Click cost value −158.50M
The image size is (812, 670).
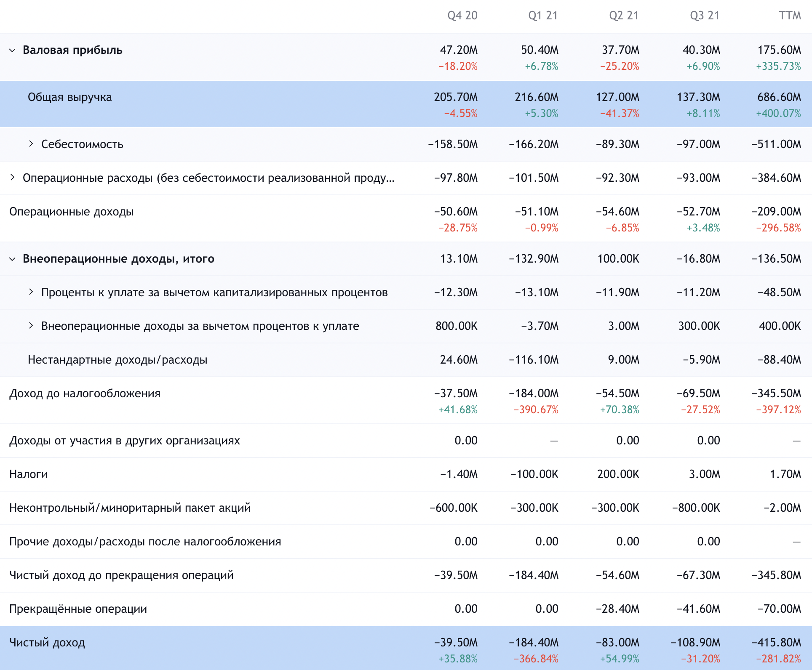pyautogui.click(x=453, y=144)
